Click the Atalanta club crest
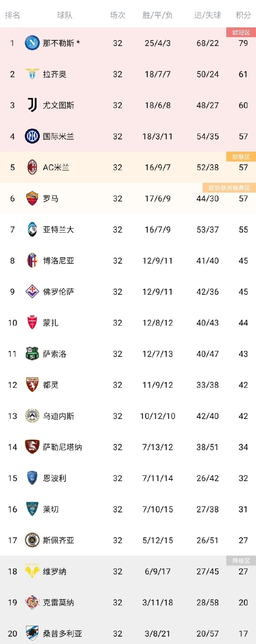256x644 pixels. click(x=32, y=229)
